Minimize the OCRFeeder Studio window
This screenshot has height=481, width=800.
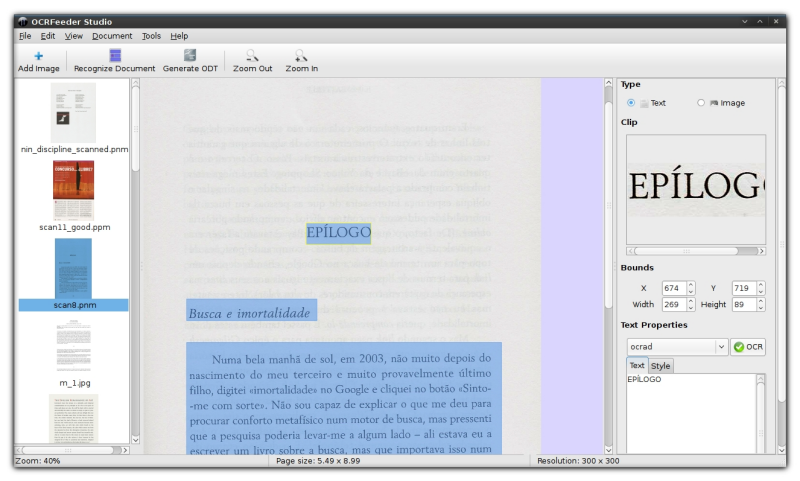pyautogui.click(x=744, y=21)
